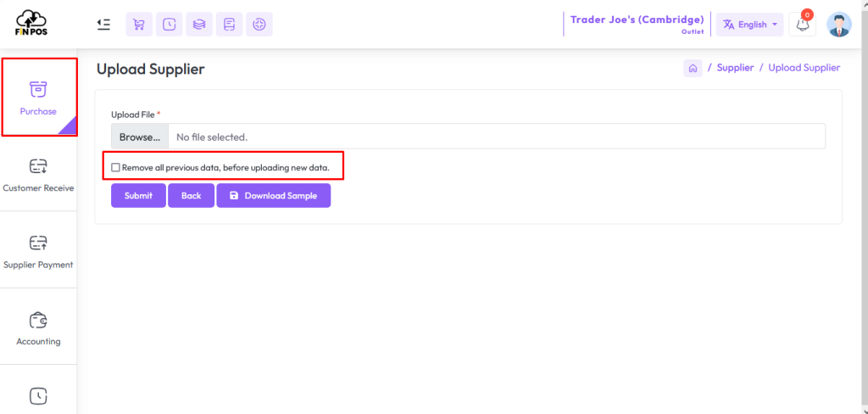Click the Submit button

[x=138, y=196]
